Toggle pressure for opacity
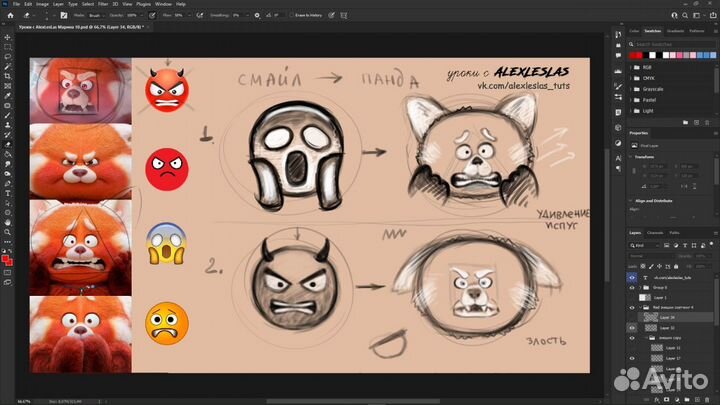Viewport: 720px width, 405px height. pyautogui.click(x=152, y=15)
